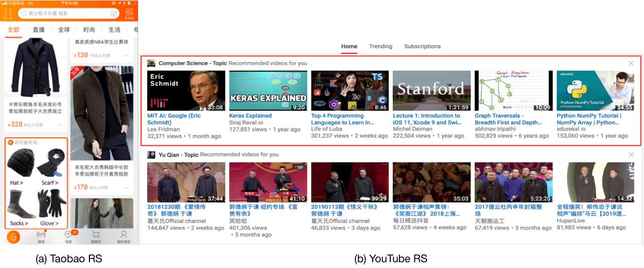Viewport: 644px width, 268px height.
Task: Open title 'MIT AI: Google (Eric Schmidt)'
Action: tap(174, 119)
